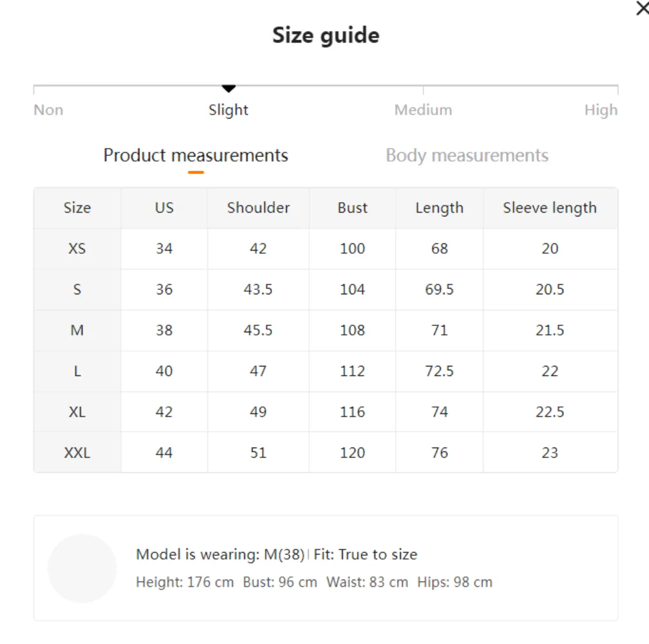Viewport: 649px width, 644px height.
Task: Select the M size row
Action: pyautogui.click(x=77, y=330)
